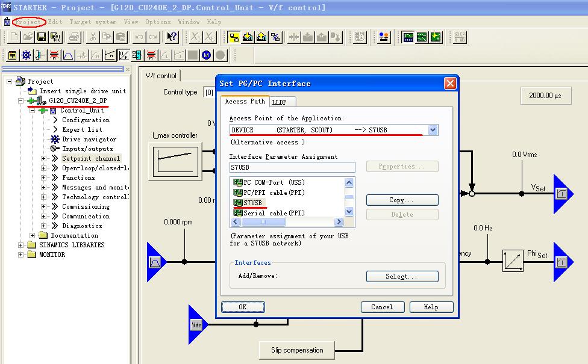588x364 pixels.
Task: Click the blue Vdc block in diagram
Action: pyautogui.click(x=197, y=325)
